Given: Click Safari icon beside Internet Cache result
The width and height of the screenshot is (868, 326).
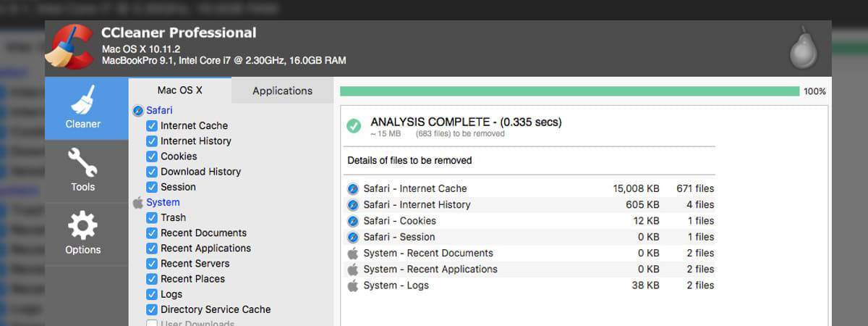Looking at the screenshot, I should point(353,188).
